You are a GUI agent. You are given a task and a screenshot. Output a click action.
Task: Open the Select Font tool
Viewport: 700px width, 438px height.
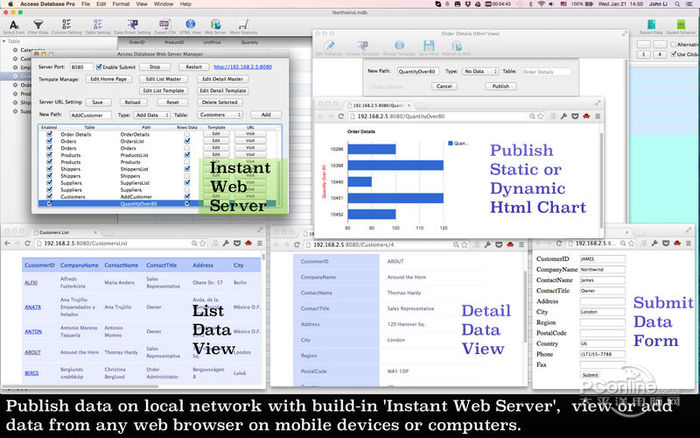click(x=14, y=26)
